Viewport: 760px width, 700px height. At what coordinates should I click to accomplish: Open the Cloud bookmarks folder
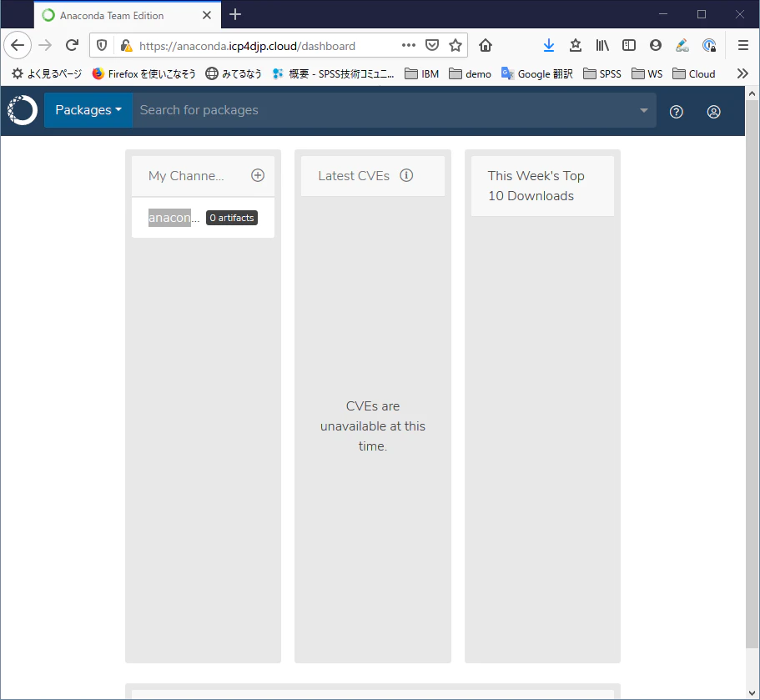click(x=694, y=73)
